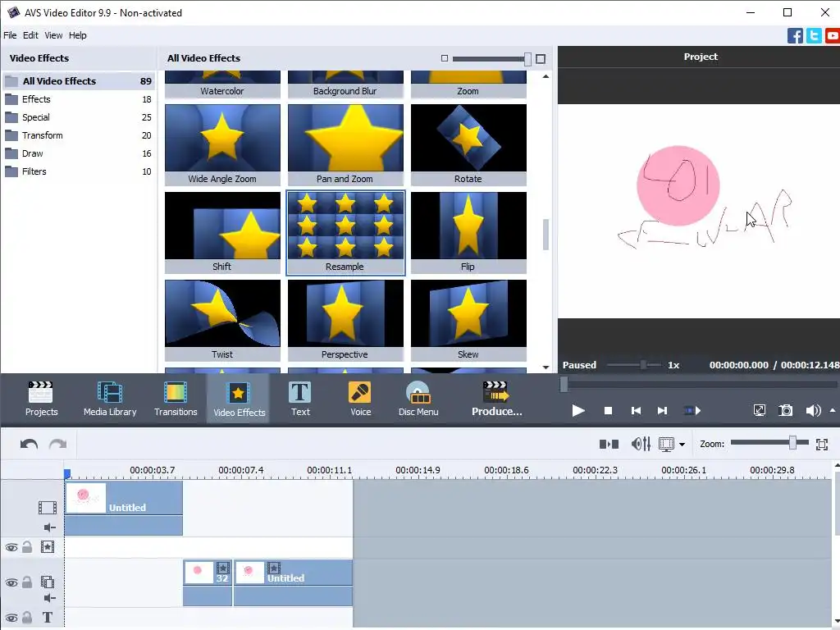Adjust the effect thumbnail size slider
Viewport: 840px width, 630px height.
pos(527,59)
